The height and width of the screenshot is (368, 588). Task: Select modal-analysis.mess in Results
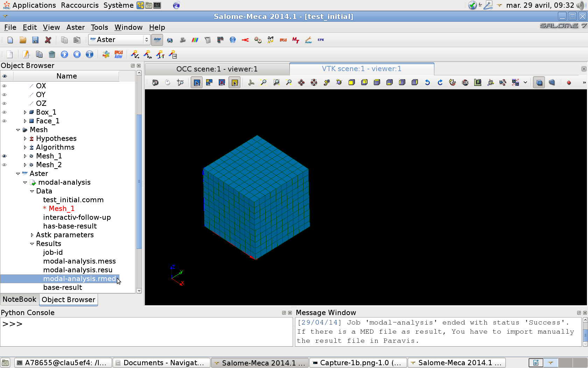pyautogui.click(x=79, y=261)
